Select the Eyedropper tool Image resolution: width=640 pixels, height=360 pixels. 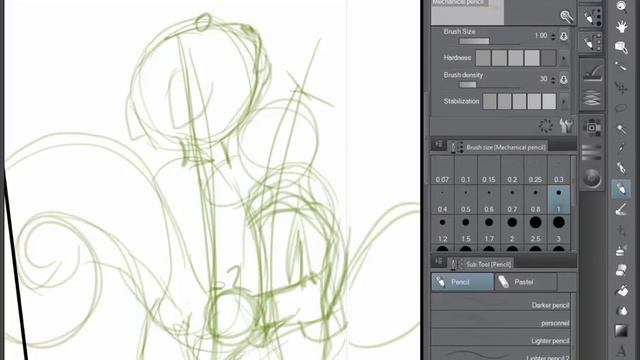(621, 148)
